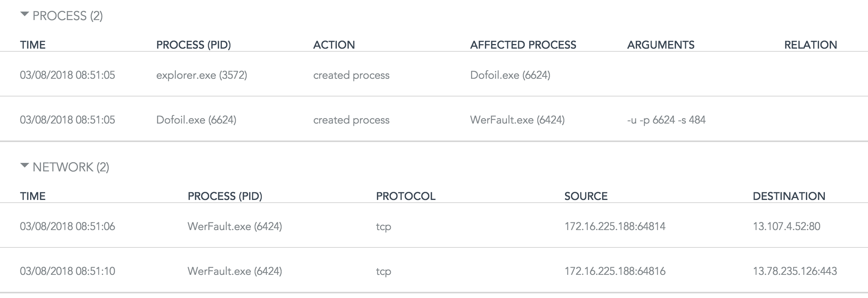
Task: Click destination address 13.78.235.126:443
Action: coord(795,271)
